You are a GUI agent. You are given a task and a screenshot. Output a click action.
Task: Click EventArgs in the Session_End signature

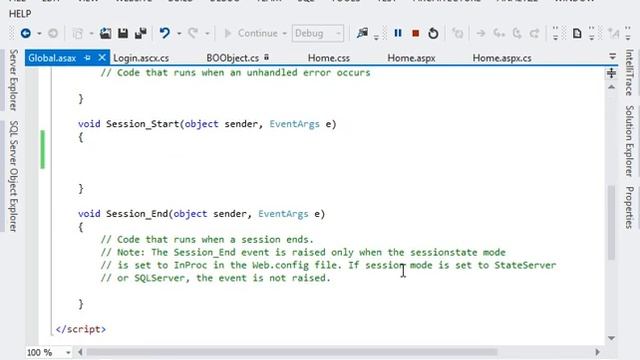[283, 214]
